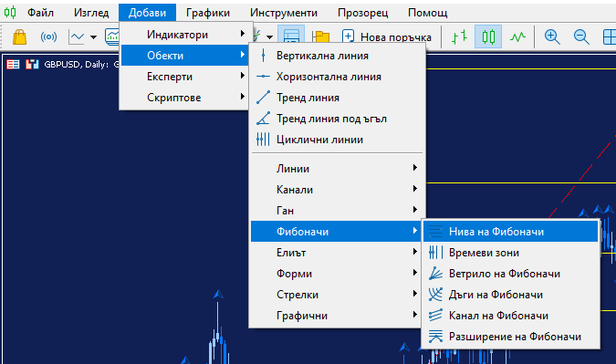
Task: Choose Ветрило на Фибоначи
Action: pos(510,274)
